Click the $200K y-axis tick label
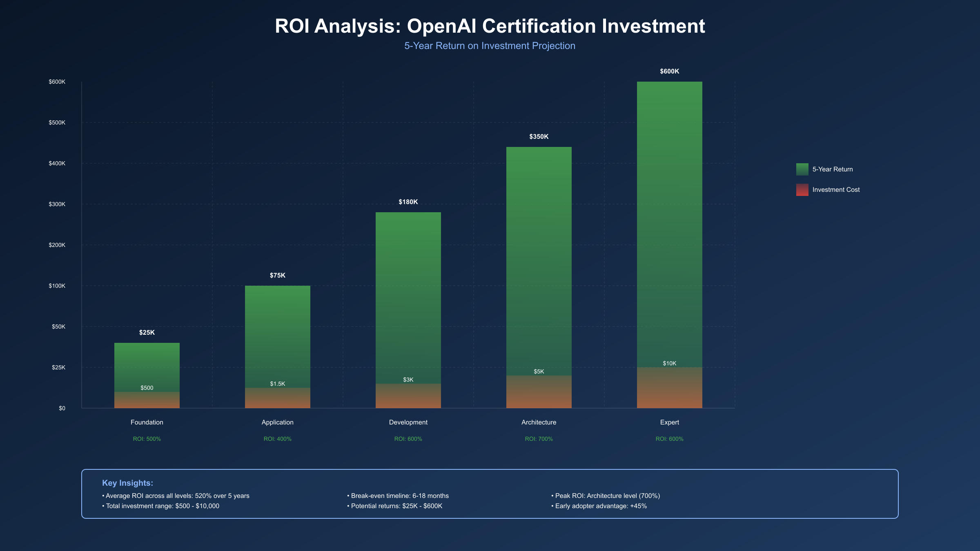 57,245
